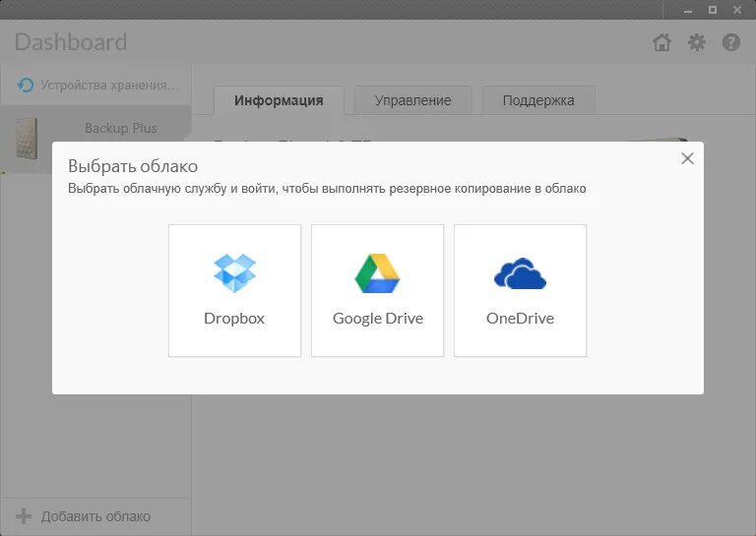Click the Dashboard title text

pos(71,42)
